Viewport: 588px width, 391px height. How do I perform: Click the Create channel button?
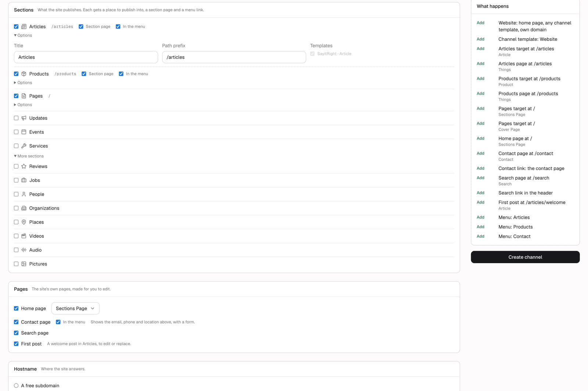(525, 257)
